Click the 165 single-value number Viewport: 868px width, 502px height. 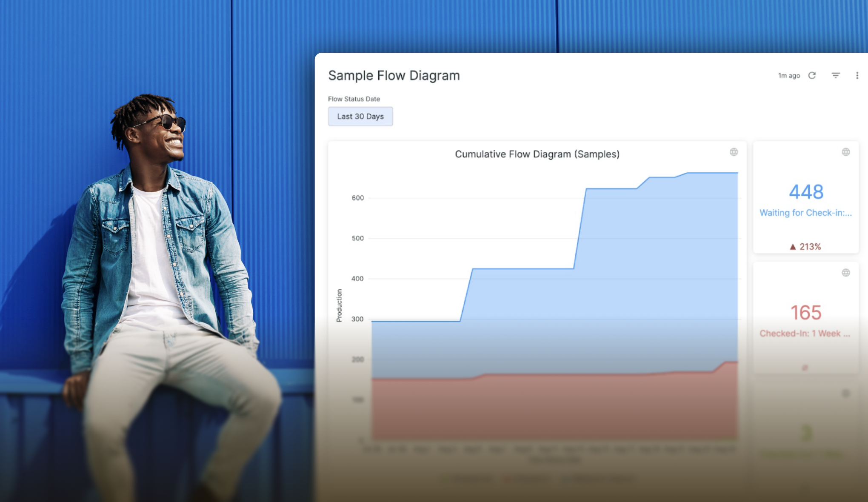806,313
